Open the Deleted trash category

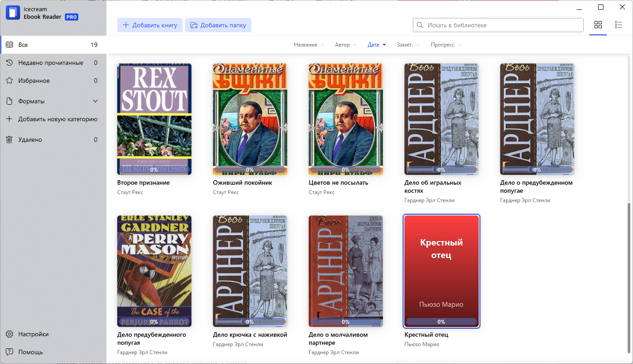9,140
